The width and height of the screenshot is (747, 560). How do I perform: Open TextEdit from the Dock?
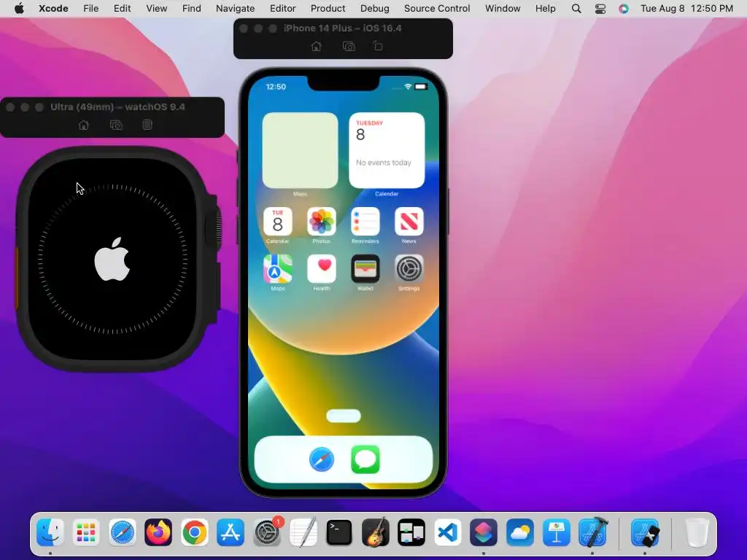pyautogui.click(x=303, y=532)
